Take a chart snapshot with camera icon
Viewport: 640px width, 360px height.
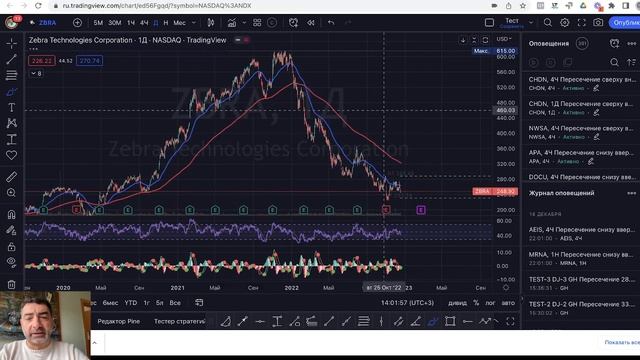pos(598,23)
